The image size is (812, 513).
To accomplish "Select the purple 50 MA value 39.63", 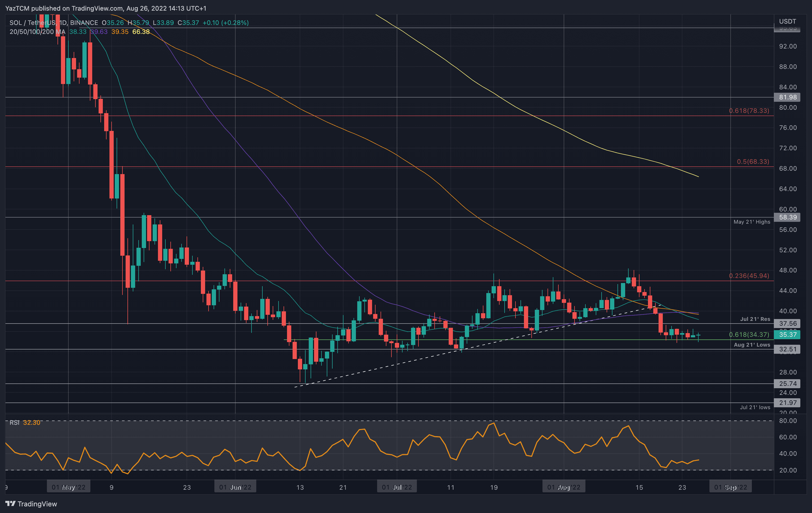I will (x=99, y=32).
